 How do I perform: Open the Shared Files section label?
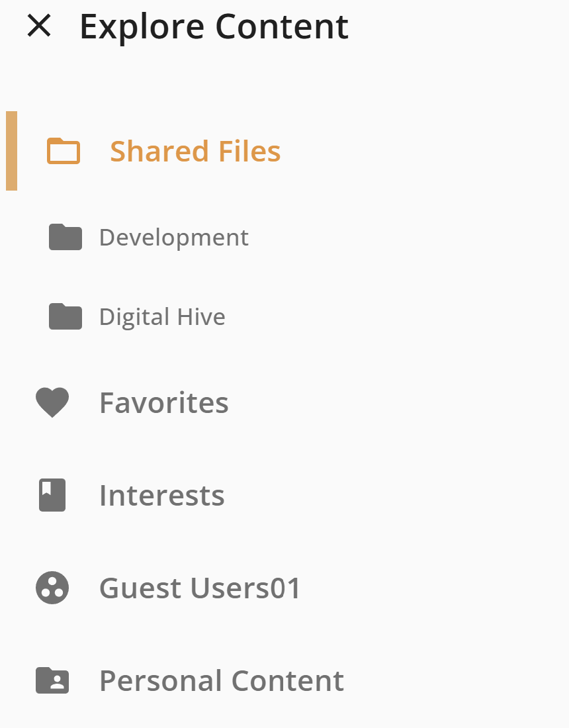point(195,152)
